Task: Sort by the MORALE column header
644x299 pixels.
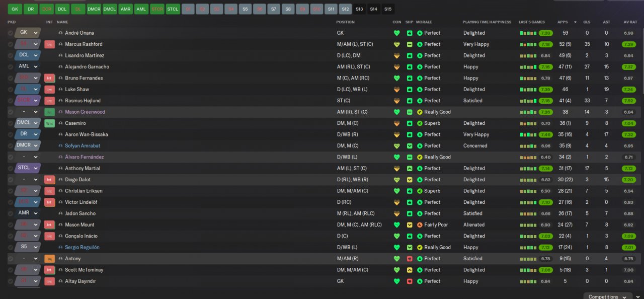Action: coord(424,22)
